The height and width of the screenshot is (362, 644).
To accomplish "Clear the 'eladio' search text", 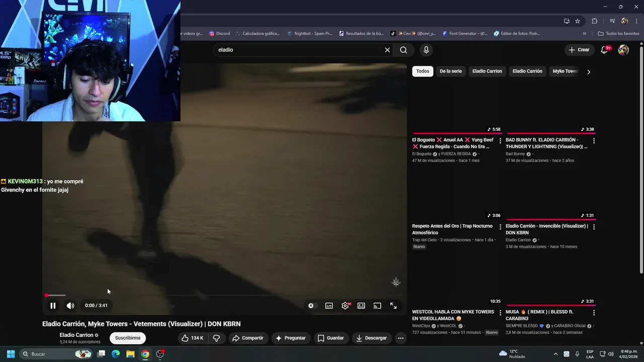I will point(387,50).
